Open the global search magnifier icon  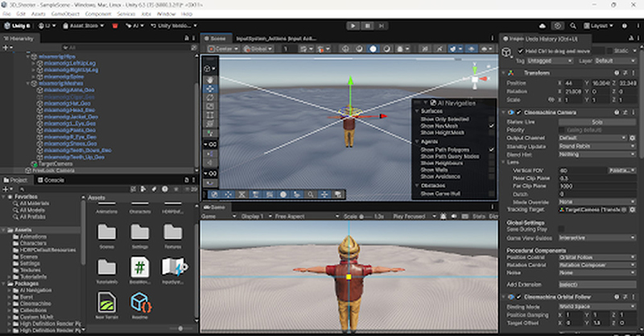pos(573,26)
